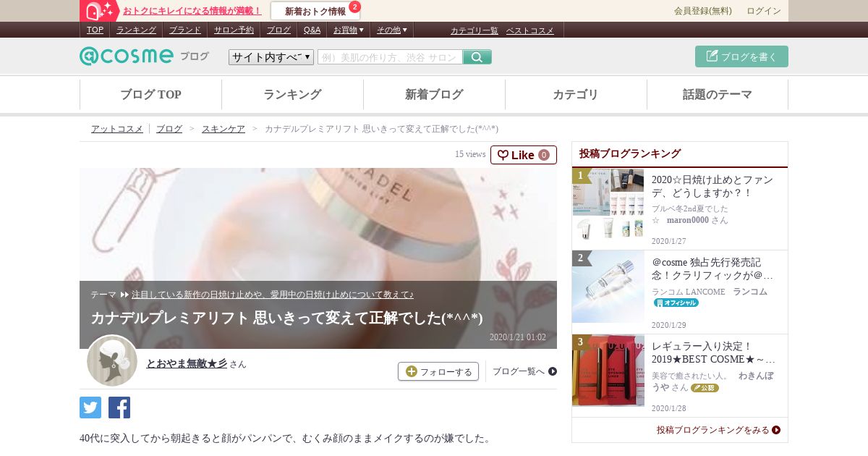
Task: Click TOP in the top navigation bar
Action: pyautogui.click(x=95, y=30)
